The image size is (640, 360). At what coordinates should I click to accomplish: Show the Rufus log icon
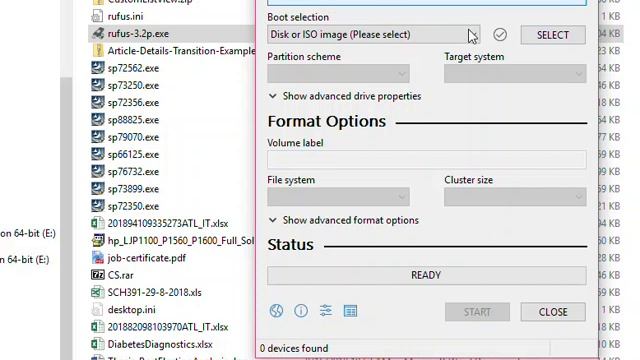point(350,311)
